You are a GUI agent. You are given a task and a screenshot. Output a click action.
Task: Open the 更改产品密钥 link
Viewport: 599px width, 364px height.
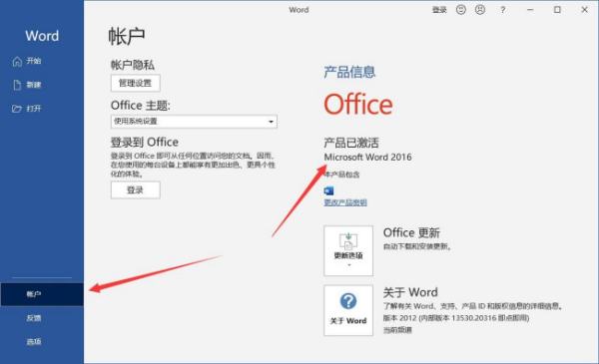pyautogui.click(x=345, y=202)
